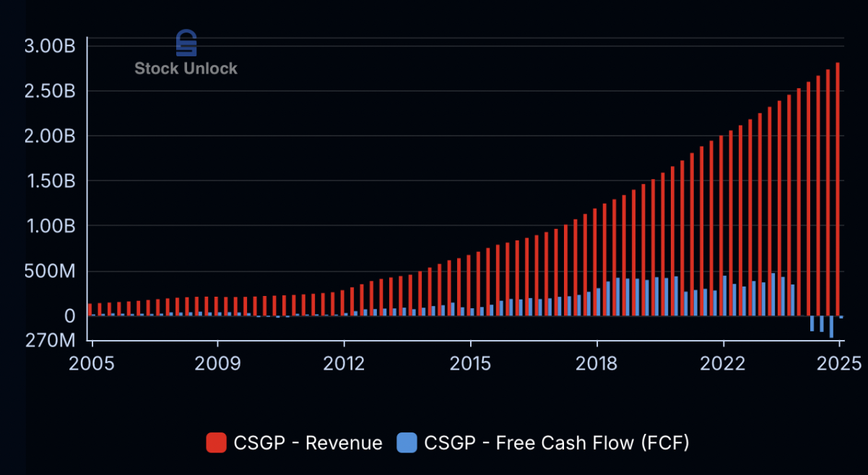Click the 2018 x-axis year label
Screen dimensions: 868x475
pos(596,363)
